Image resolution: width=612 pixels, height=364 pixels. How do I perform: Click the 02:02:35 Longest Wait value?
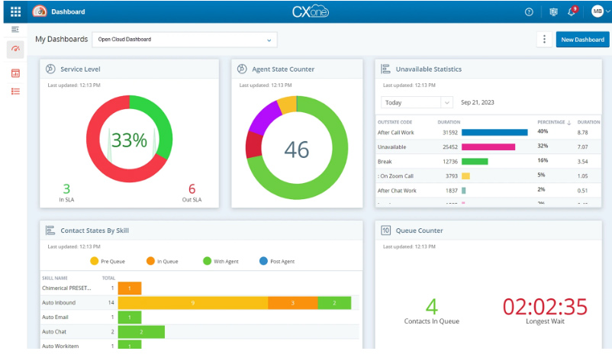pyautogui.click(x=545, y=307)
